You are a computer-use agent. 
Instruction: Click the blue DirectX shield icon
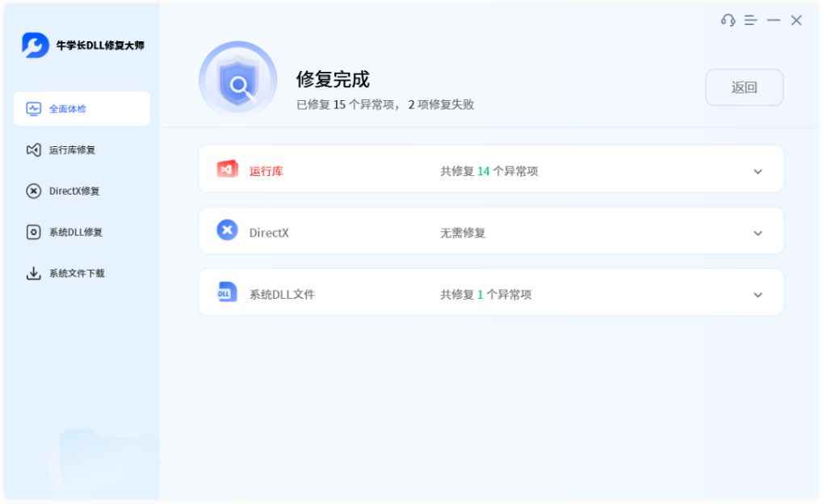226,231
